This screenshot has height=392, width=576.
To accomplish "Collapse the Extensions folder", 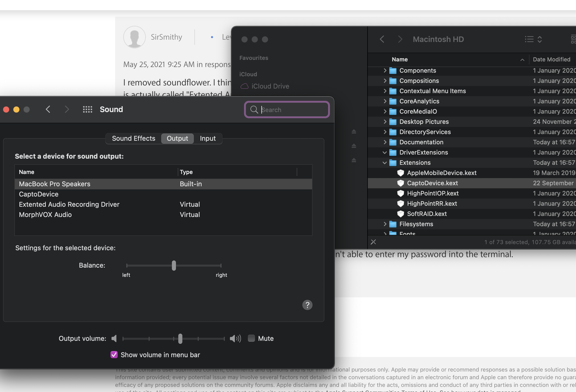I will click(x=384, y=163).
